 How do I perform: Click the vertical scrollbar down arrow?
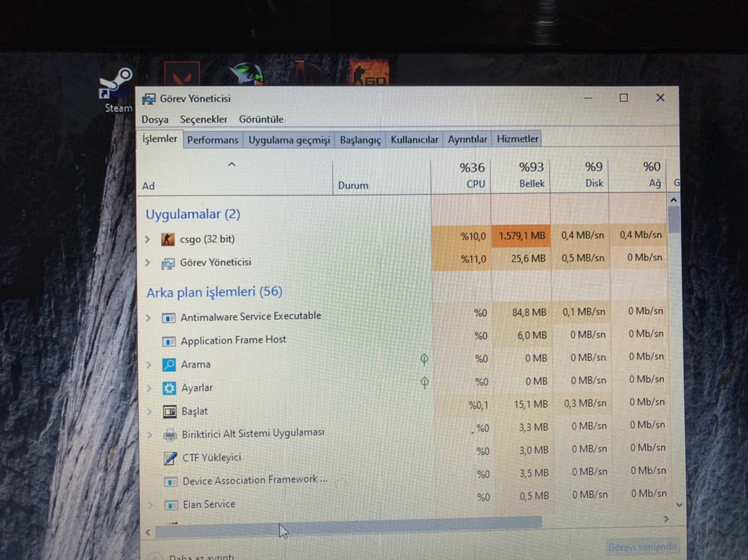tap(678, 504)
